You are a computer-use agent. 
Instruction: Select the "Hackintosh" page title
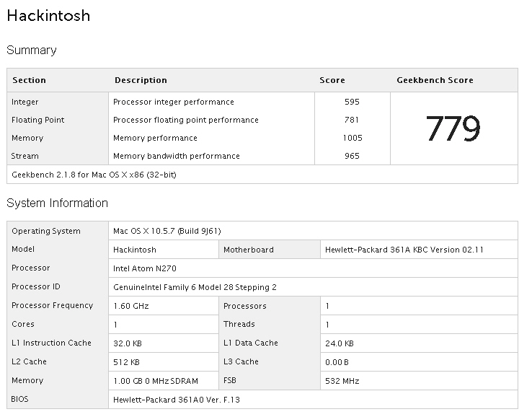48,16
